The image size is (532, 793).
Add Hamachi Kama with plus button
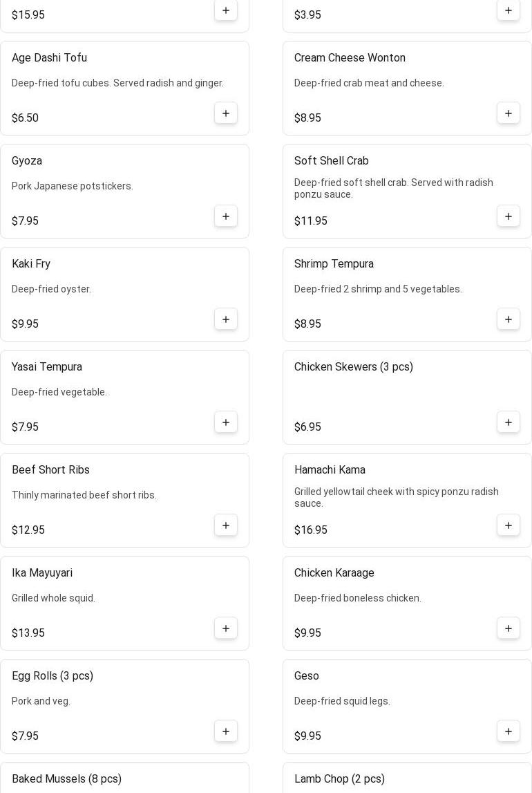[509, 525]
